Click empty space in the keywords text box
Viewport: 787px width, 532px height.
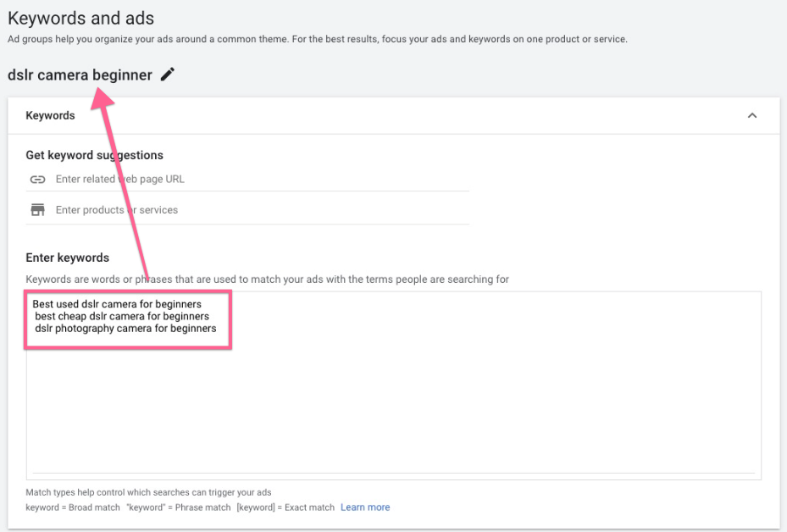pos(390,407)
